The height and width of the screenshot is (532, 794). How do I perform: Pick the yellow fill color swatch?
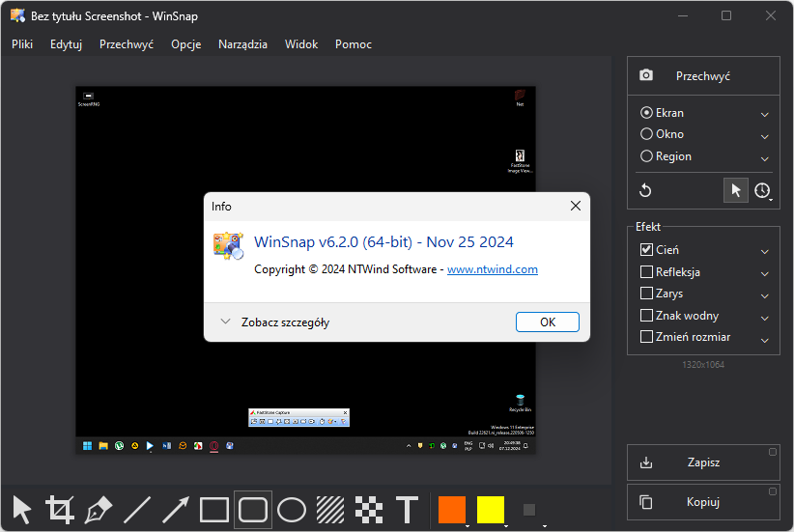(x=490, y=509)
